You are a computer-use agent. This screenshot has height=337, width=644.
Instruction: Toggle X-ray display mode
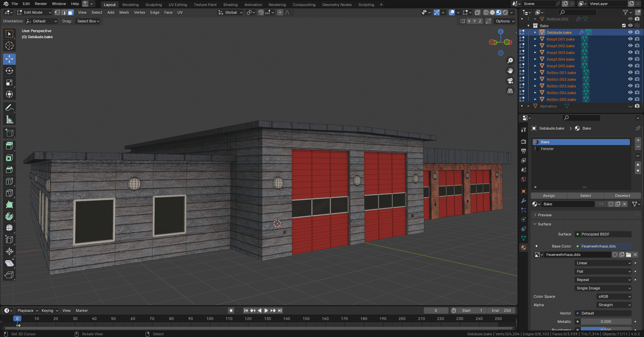[477, 12]
